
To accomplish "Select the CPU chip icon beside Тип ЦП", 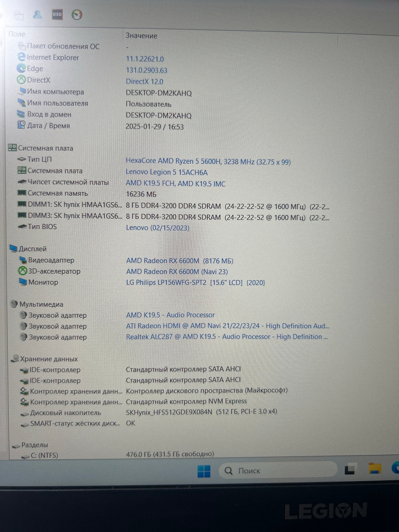I will point(22,159).
